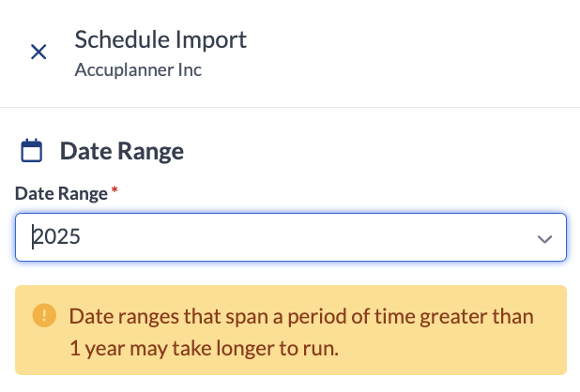This screenshot has height=392, width=580.
Task: Click the "1 year may take longer" text
Action: click(203, 349)
